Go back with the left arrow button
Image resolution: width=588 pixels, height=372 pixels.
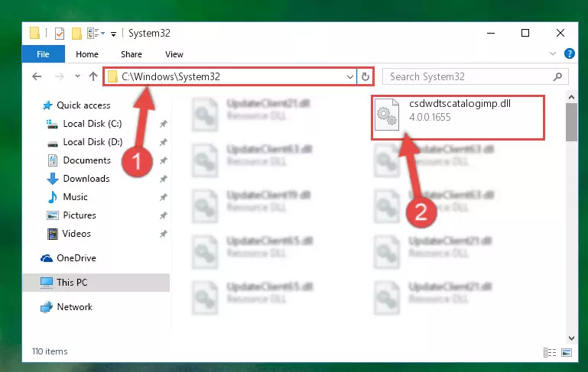[x=37, y=76]
